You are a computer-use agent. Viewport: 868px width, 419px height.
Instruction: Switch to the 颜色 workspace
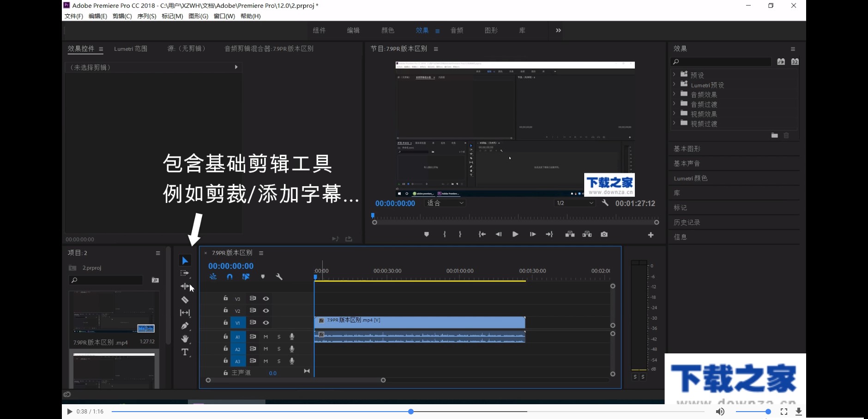point(388,30)
